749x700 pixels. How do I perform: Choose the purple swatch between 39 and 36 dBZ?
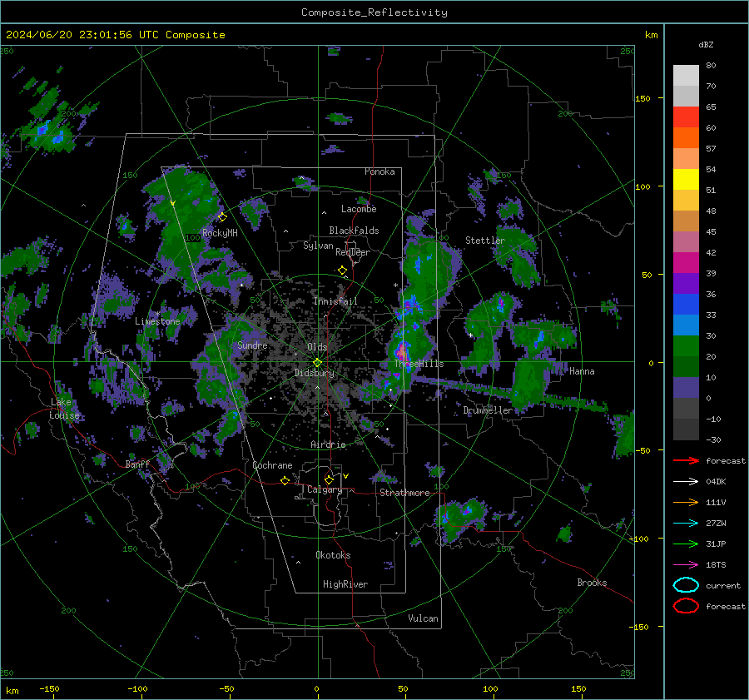point(686,284)
